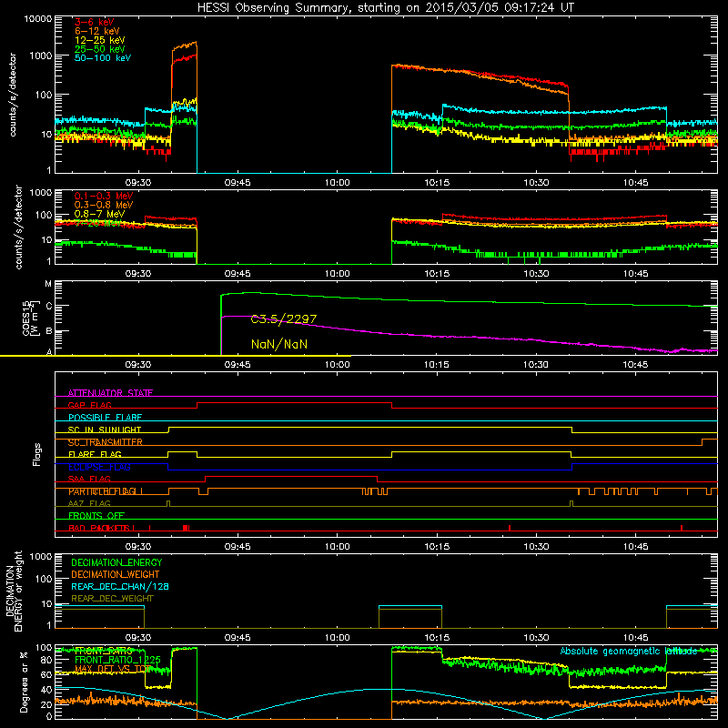Pick the 50-100 keV legend label
This screenshot has height=728, width=728.
pos(103,58)
